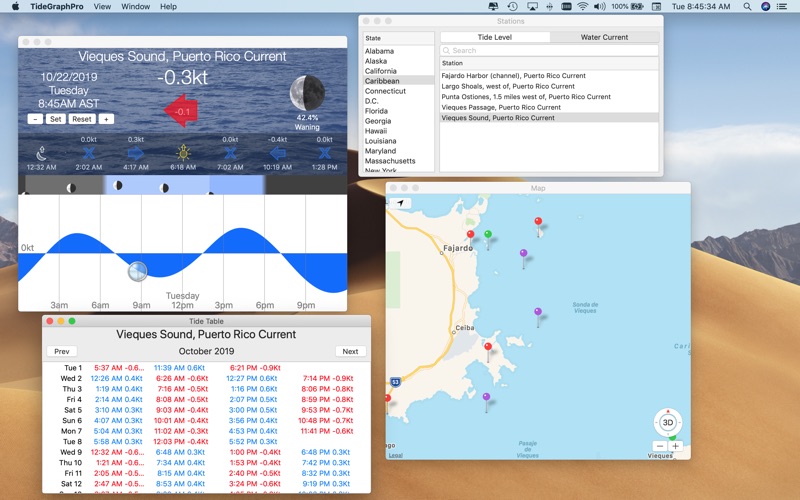Click the red pin at top of map
Screen dimensions: 800x500
[538, 221]
